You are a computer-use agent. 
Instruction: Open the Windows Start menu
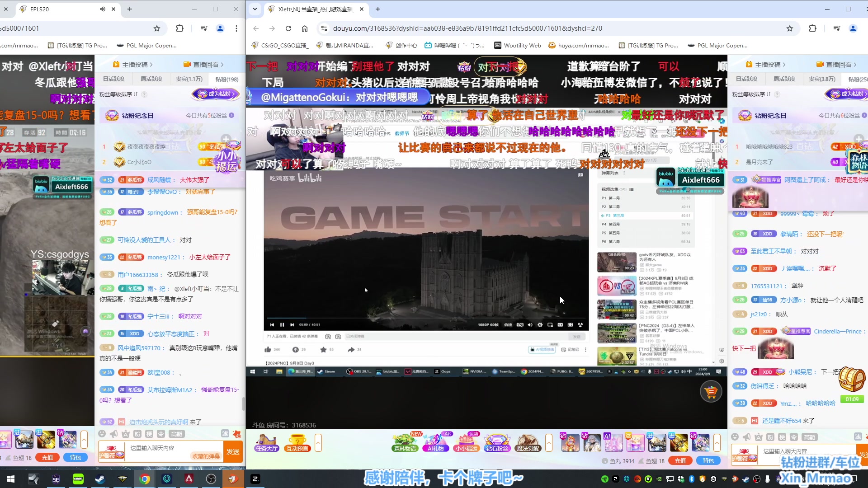pyautogui.click(x=11, y=479)
